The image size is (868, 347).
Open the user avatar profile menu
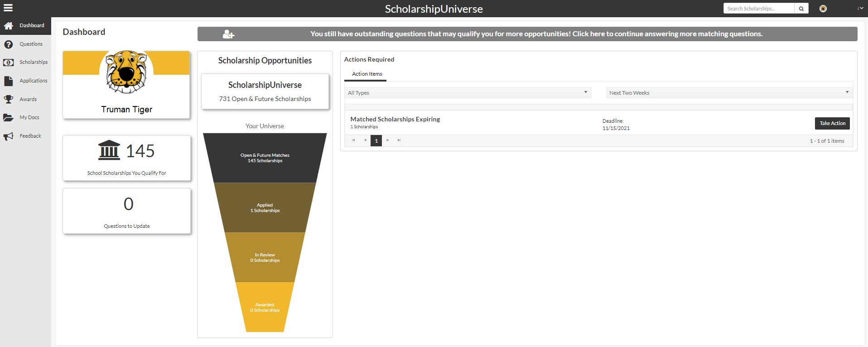[x=823, y=9]
